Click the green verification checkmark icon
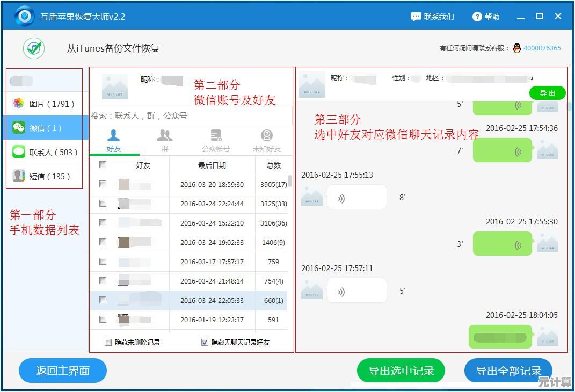 33,48
